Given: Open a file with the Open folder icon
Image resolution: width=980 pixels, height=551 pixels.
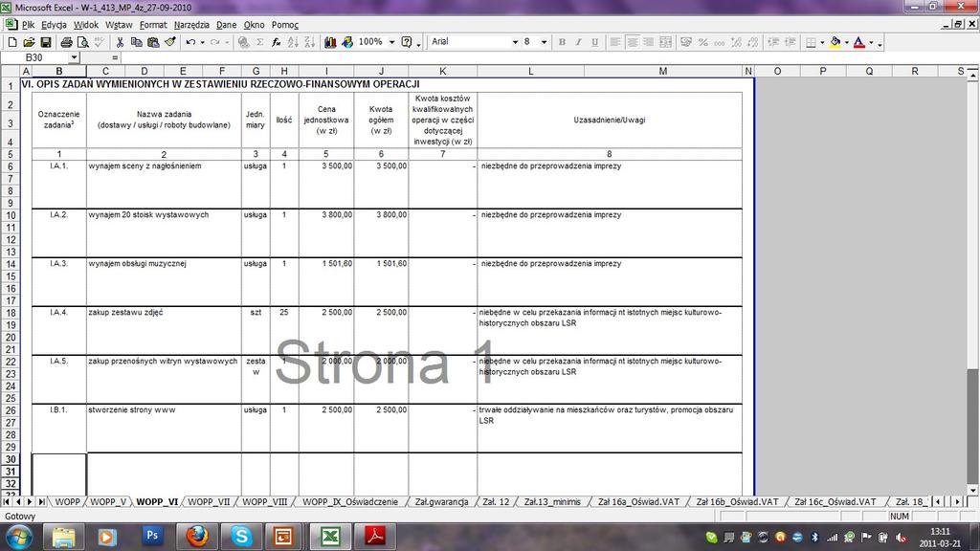Looking at the screenshot, I should pos(29,42).
